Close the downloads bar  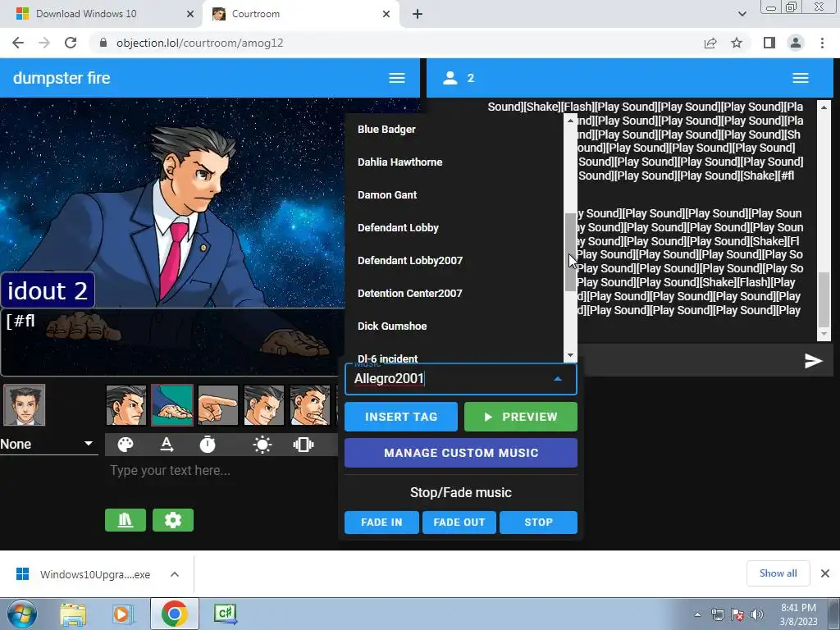click(825, 573)
